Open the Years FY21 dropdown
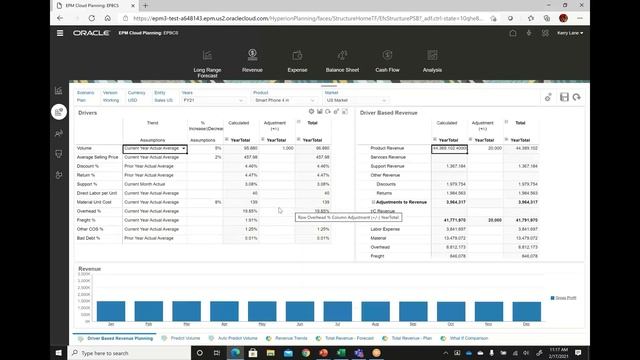This screenshot has width=640, height=360. (x=213, y=100)
